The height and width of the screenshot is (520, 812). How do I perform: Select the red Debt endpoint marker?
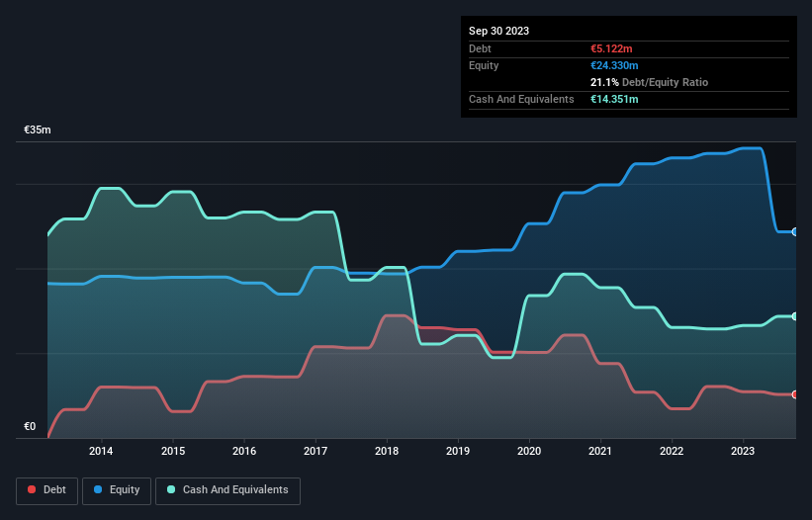(x=795, y=394)
